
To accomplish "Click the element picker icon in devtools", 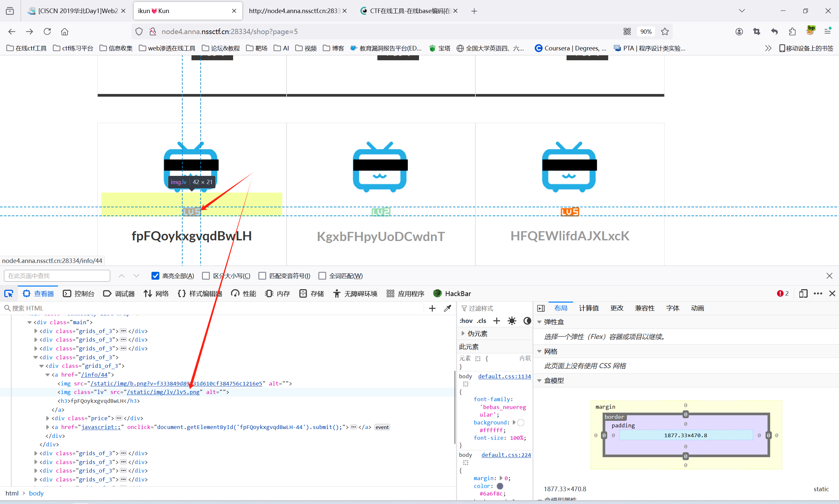I will [9, 293].
